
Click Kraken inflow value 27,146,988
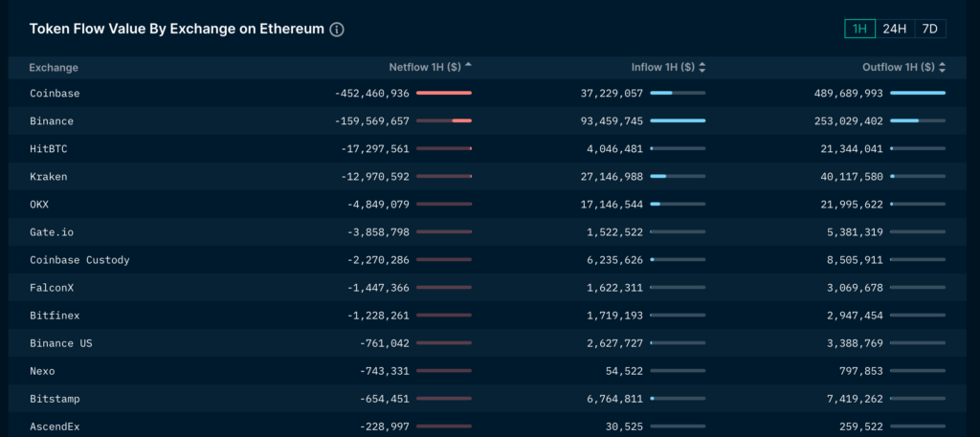612,177
